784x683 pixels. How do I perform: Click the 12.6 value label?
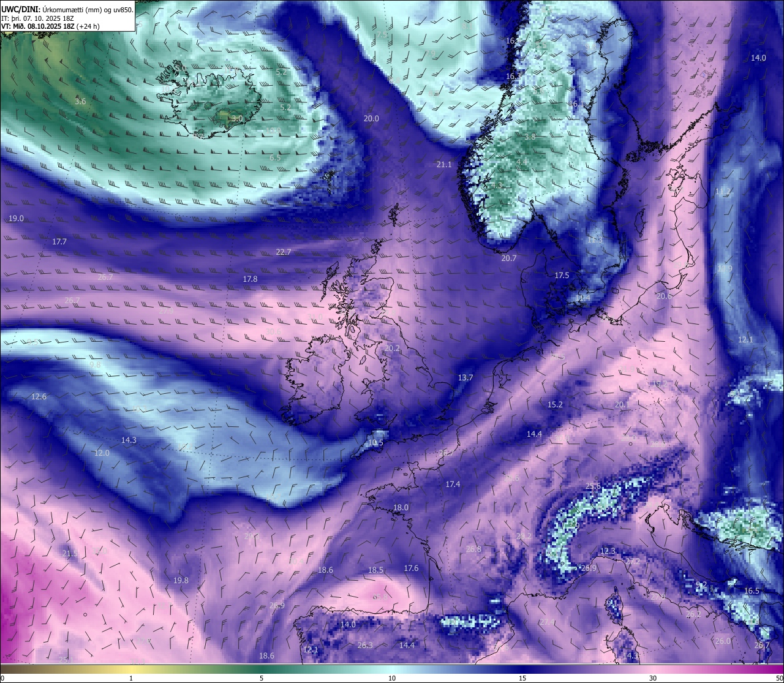pyautogui.click(x=39, y=397)
